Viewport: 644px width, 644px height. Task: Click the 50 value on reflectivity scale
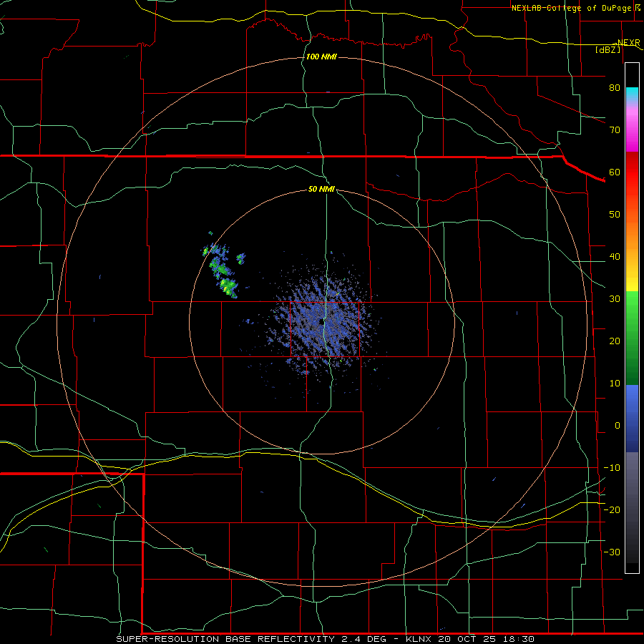point(615,215)
